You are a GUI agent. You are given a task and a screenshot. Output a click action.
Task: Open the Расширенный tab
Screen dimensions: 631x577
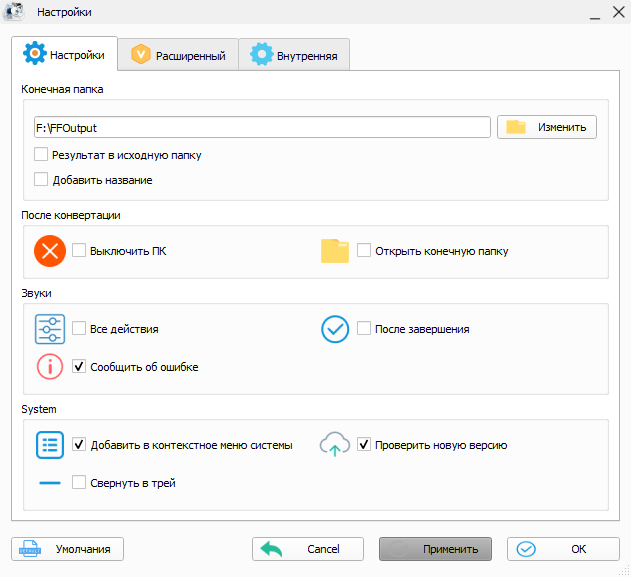[x=178, y=55]
